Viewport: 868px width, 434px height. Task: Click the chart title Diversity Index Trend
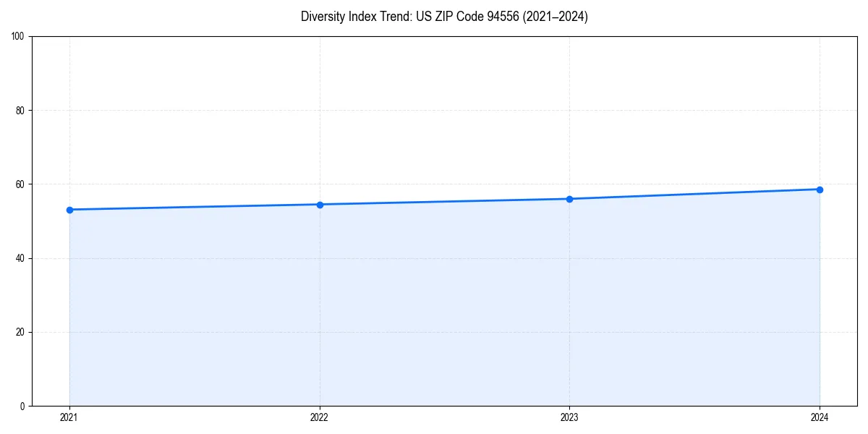444,17
